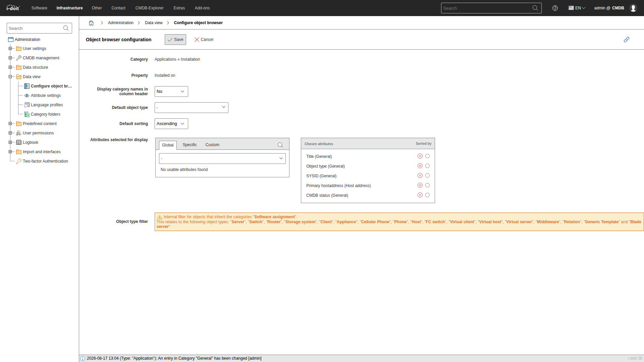Click the Two-factor Authentication key icon
Viewport: 644px width, 362px height.
point(19,161)
